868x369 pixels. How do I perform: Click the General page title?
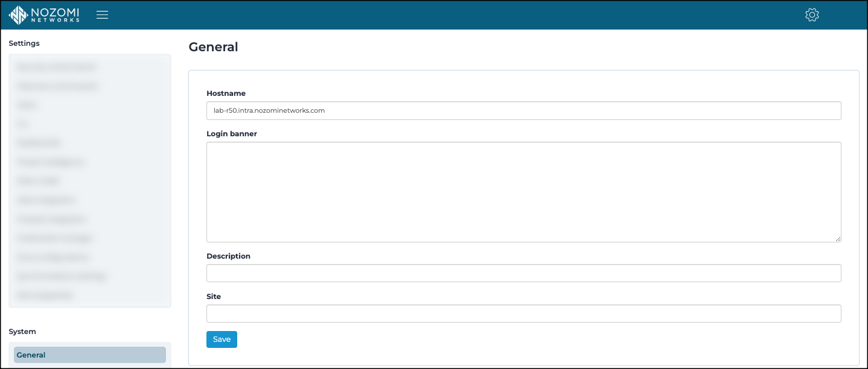[213, 47]
